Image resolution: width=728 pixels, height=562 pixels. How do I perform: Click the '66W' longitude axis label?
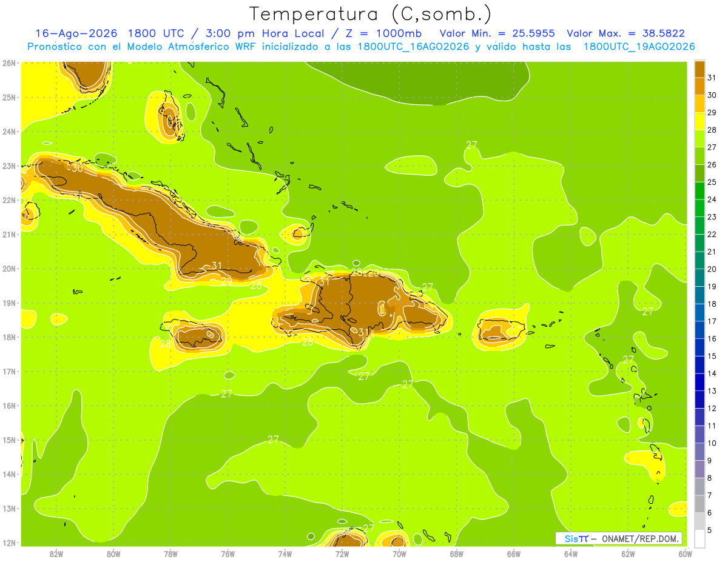[x=513, y=554]
